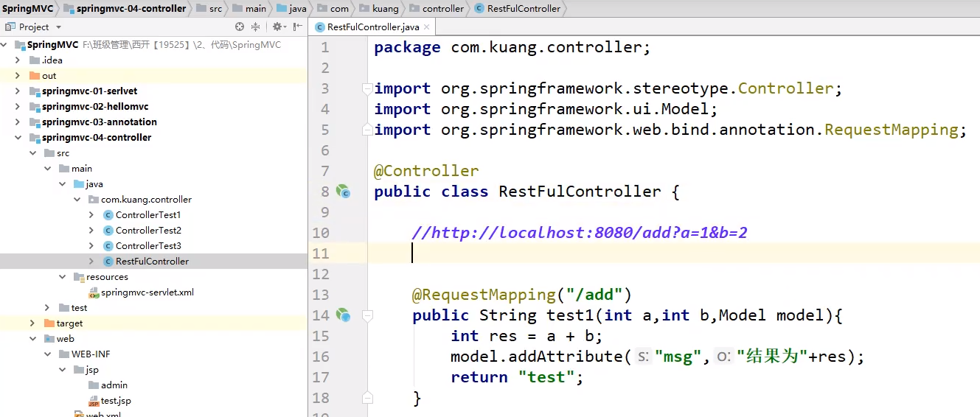Screen dimensions: 980x417
Task: Click kuang in the navigation bar
Action: [x=386, y=9]
